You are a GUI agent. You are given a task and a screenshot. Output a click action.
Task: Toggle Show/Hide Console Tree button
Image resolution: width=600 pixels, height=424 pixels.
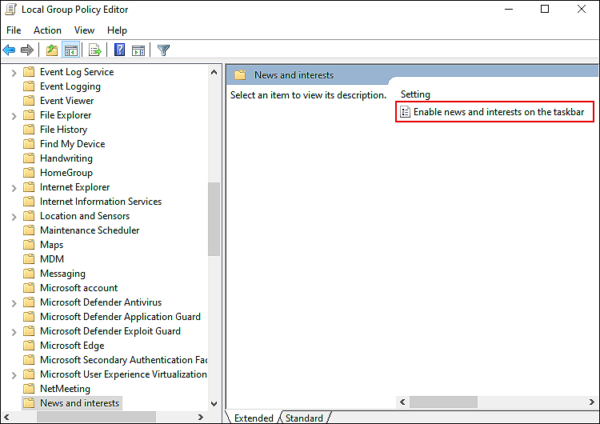coord(71,50)
